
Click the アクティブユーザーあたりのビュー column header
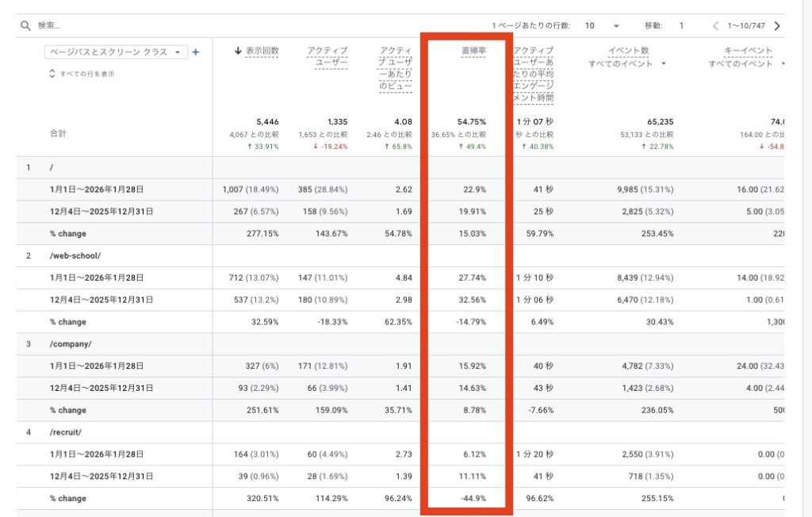[x=395, y=68]
